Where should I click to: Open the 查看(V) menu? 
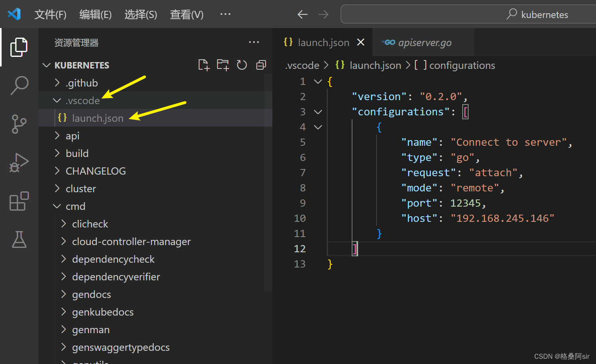tap(187, 14)
